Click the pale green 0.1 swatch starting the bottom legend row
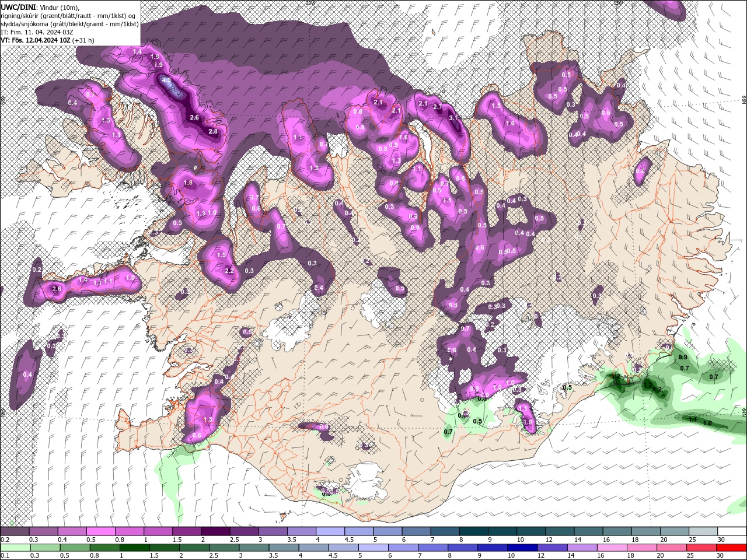 [x=15, y=548]
